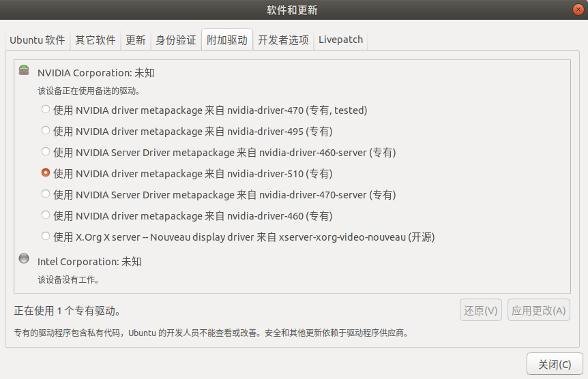Switch to the 其它软件 tab
This screenshot has width=588, height=379.
(x=95, y=40)
